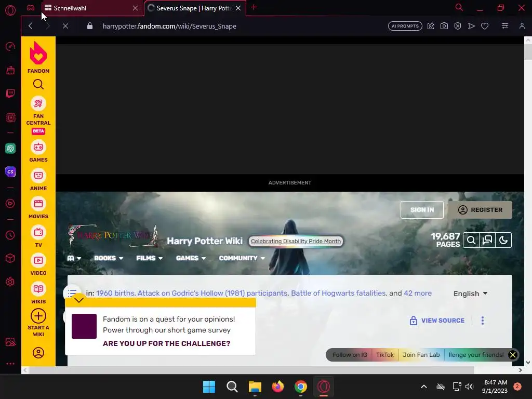Show hidden system tray icons chevron
This screenshot has width=532, height=399.
coord(424,387)
